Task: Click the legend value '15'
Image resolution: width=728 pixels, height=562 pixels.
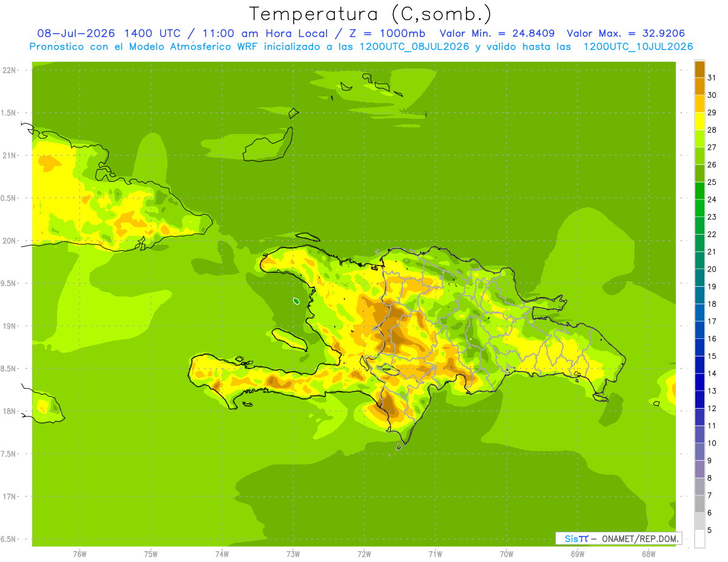Action: tap(712, 356)
